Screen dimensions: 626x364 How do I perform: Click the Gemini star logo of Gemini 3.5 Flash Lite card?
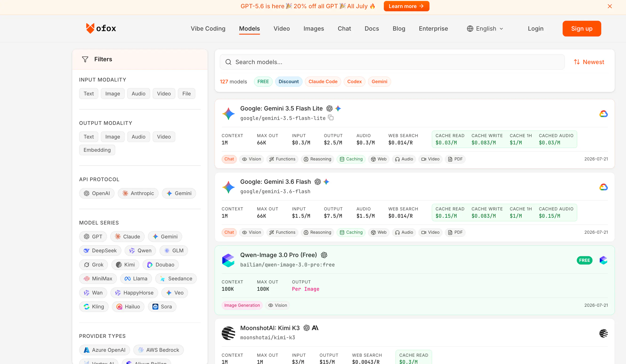coord(228,114)
